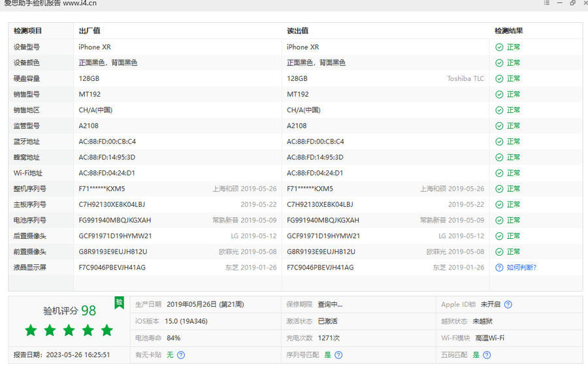This screenshot has width=588, height=374.
Task: Click the green check icon in 硬盘容量 row
Action: [499, 79]
